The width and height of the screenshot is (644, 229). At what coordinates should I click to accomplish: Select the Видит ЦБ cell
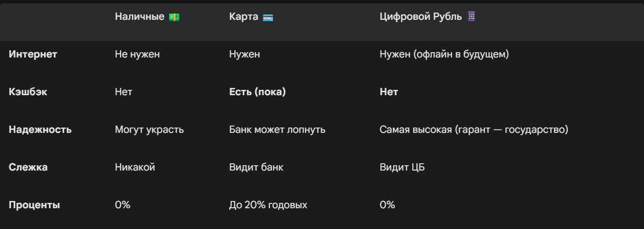(x=402, y=167)
